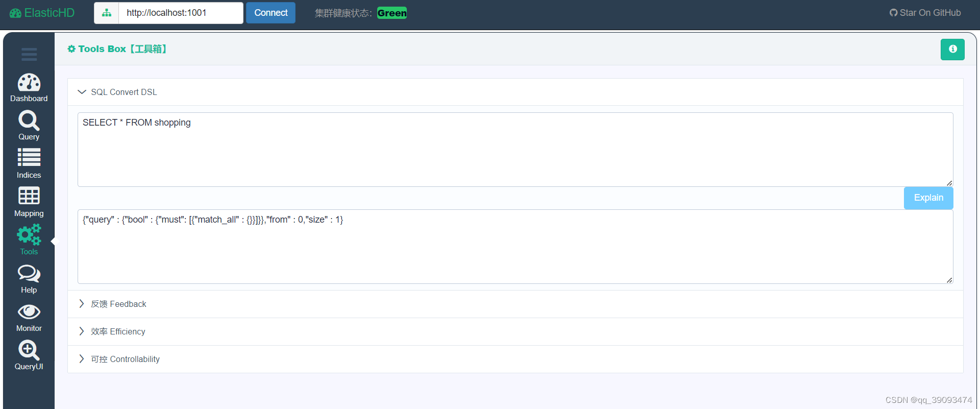Click inside the DSL output textarea
This screenshot has width=980, height=409.
tap(516, 247)
